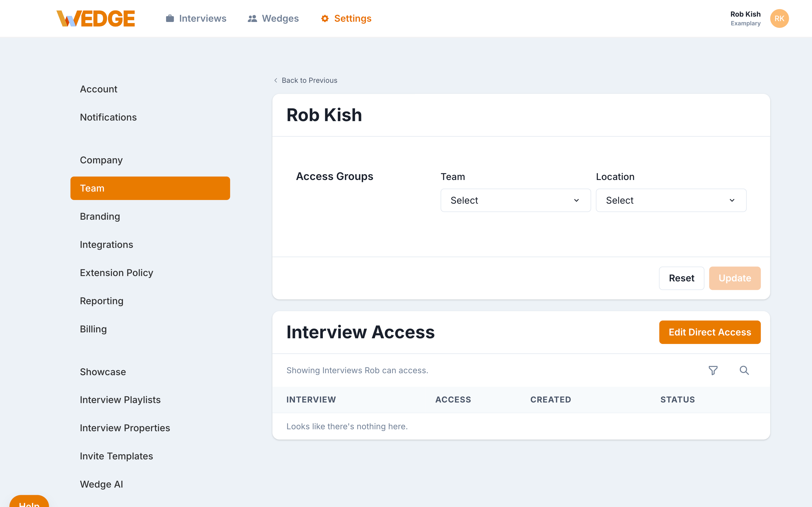The height and width of the screenshot is (507, 812).
Task: Open the Account settings section
Action: pos(98,89)
